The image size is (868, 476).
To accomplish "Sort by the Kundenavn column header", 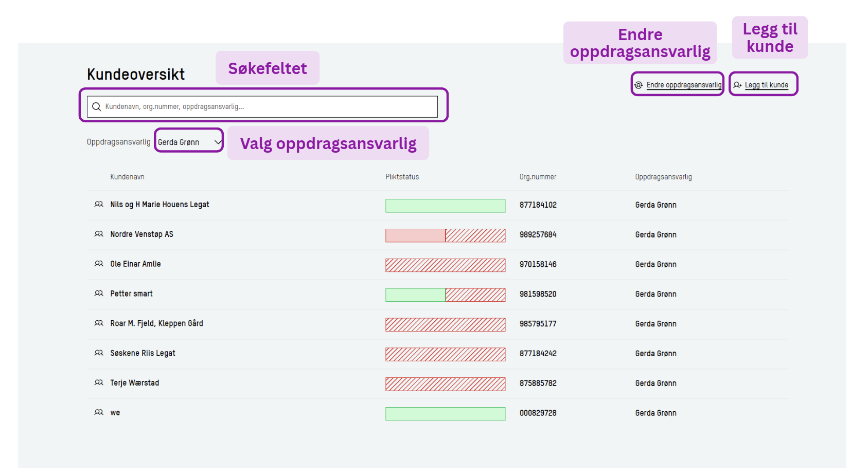I will tap(127, 177).
